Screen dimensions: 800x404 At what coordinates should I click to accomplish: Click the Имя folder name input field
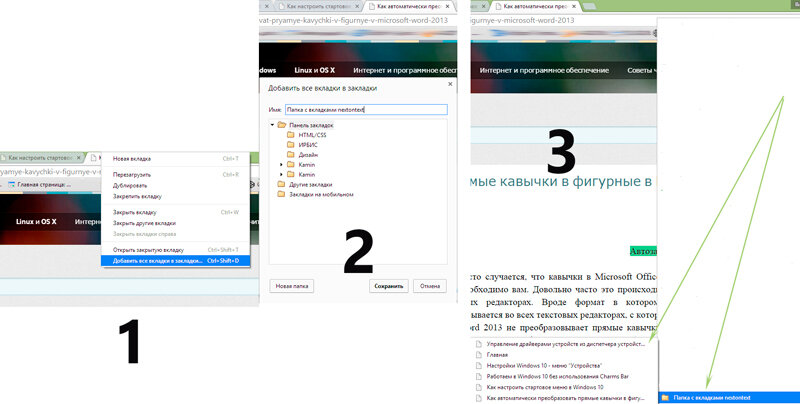pyautogui.click(x=366, y=109)
